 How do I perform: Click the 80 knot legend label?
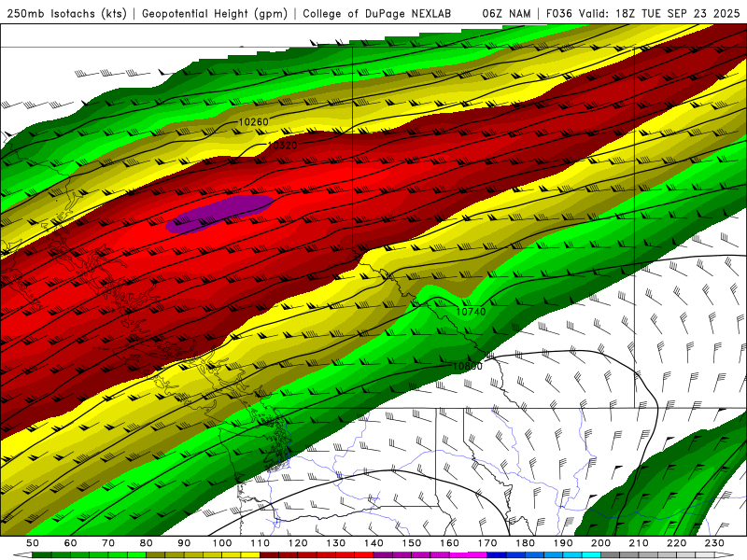coord(146,543)
